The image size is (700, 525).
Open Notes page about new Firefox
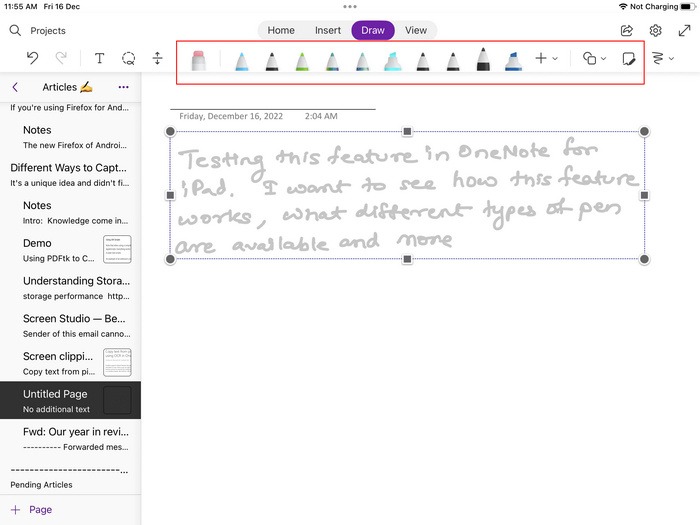tap(70, 137)
